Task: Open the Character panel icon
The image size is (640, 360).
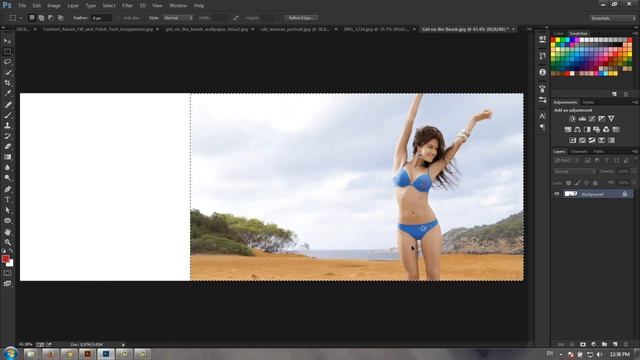Action: [542, 116]
